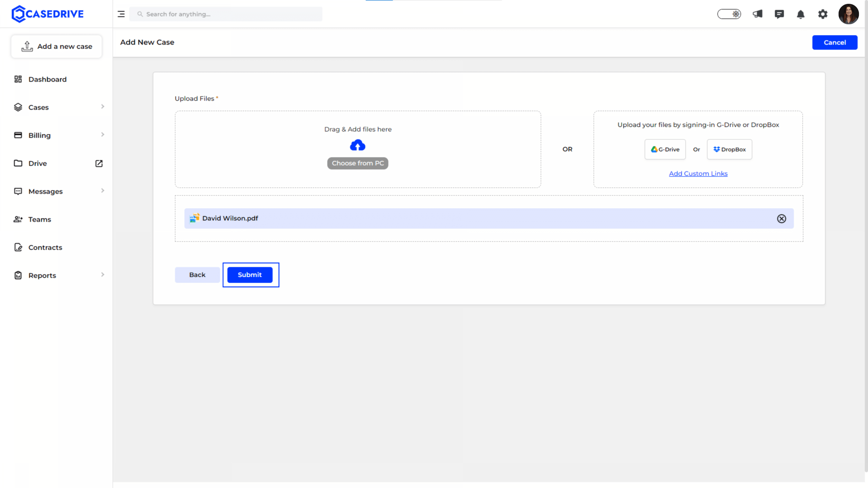This screenshot has width=868, height=488.
Task: Click the search magnifier icon
Action: [140, 14]
